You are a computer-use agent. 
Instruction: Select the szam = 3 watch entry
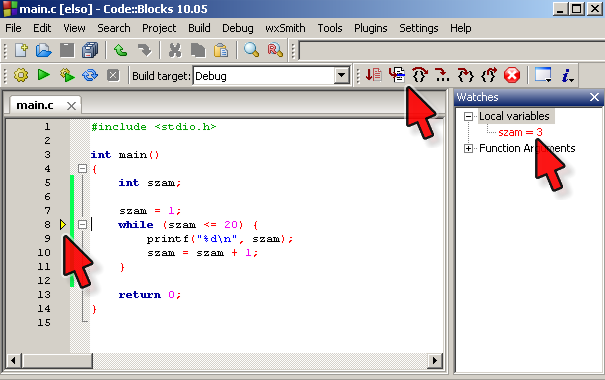point(521,132)
